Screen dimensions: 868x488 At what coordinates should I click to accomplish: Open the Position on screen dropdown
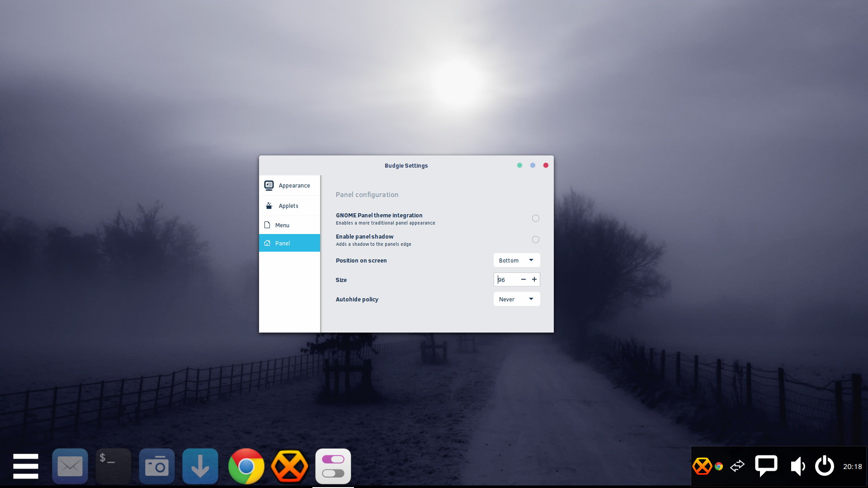tap(517, 260)
